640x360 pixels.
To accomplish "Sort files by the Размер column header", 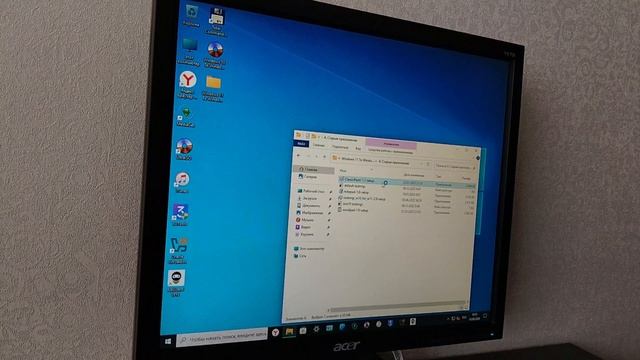I will [466, 178].
